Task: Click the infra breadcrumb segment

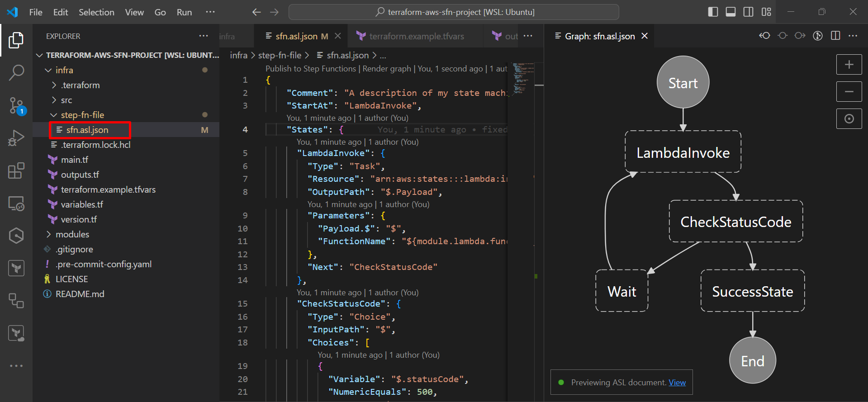Action: tap(238, 55)
